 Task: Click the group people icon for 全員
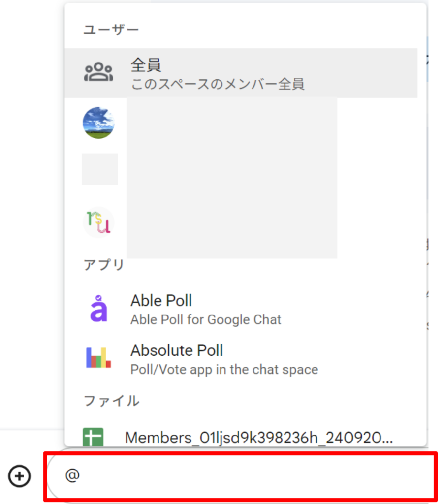(x=98, y=73)
